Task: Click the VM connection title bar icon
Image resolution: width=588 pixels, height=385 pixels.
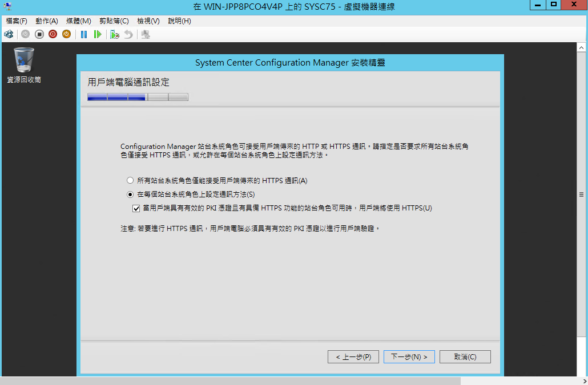Action: click(x=7, y=6)
